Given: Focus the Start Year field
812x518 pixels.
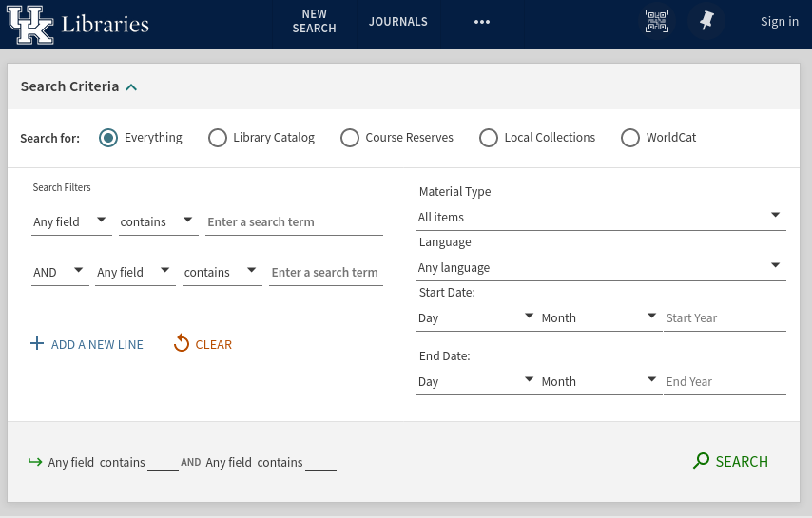Looking at the screenshot, I should pos(725,317).
